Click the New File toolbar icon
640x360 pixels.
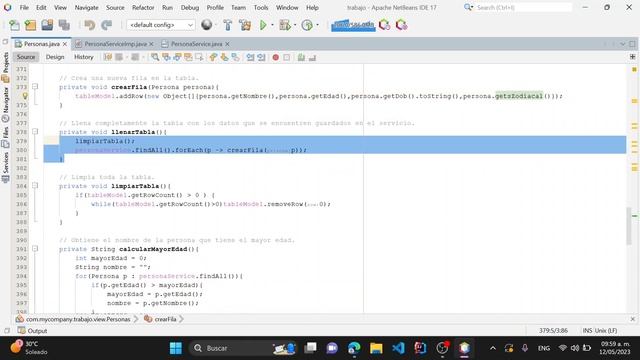pyautogui.click(x=14, y=25)
